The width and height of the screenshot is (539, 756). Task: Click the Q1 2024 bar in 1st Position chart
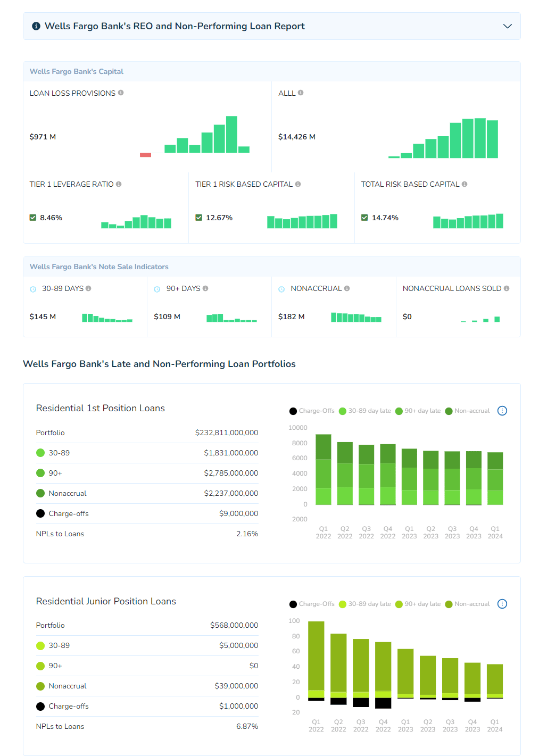coord(495,479)
